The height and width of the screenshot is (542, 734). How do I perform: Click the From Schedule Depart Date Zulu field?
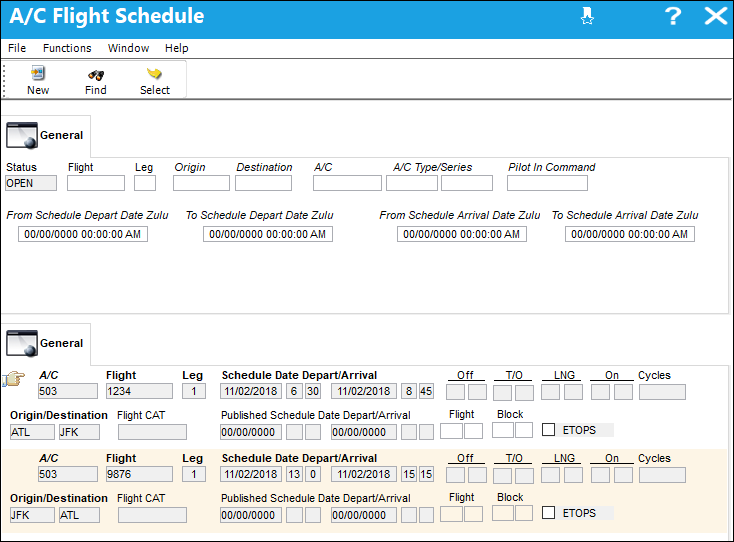(83, 234)
